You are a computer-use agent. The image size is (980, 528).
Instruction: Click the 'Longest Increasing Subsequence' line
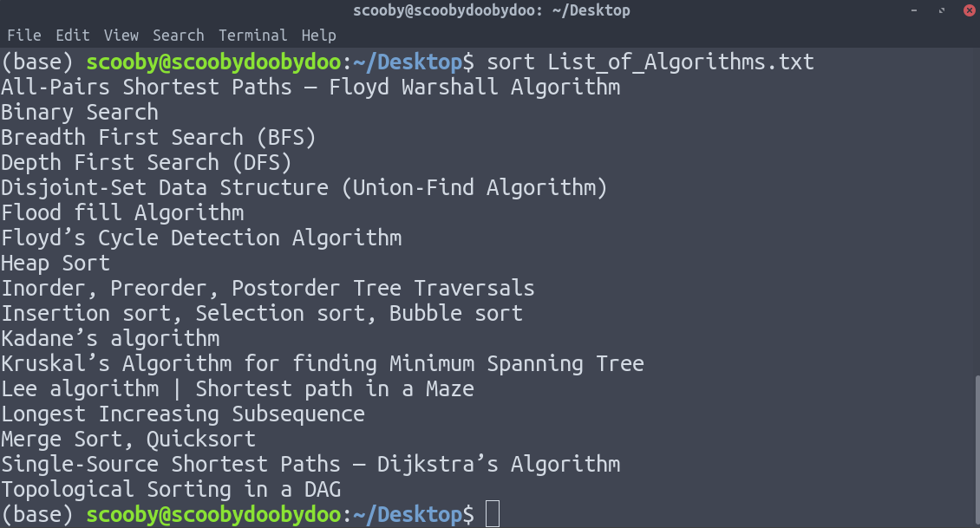(x=183, y=414)
